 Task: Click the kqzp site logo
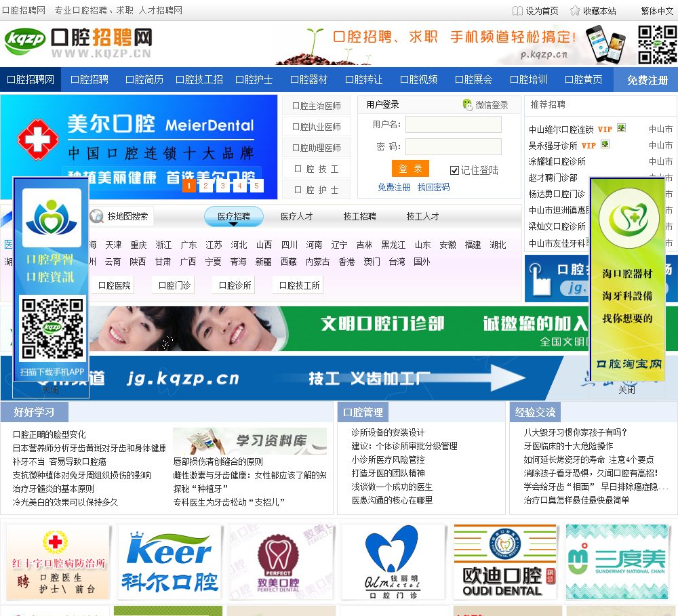point(79,43)
